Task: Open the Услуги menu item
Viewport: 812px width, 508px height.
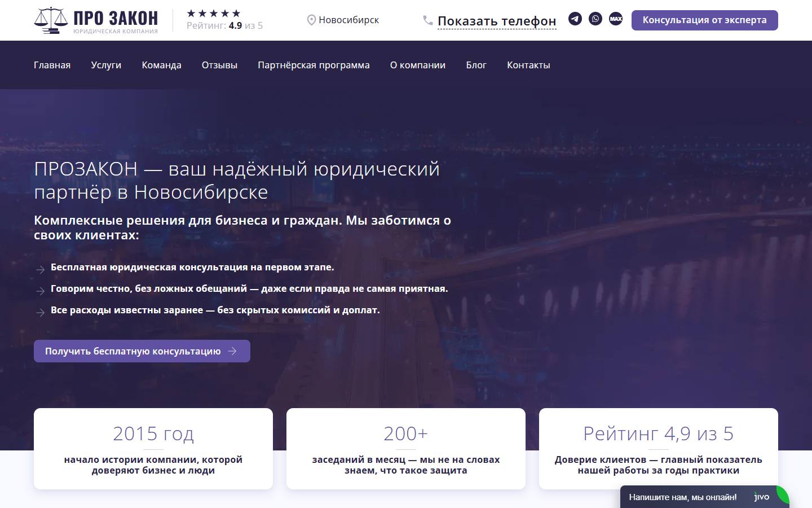Action: tap(106, 65)
